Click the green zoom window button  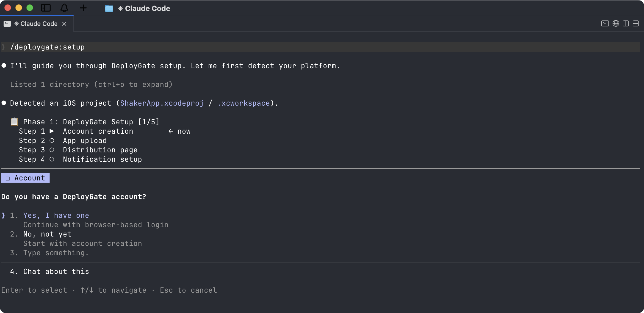[30, 8]
